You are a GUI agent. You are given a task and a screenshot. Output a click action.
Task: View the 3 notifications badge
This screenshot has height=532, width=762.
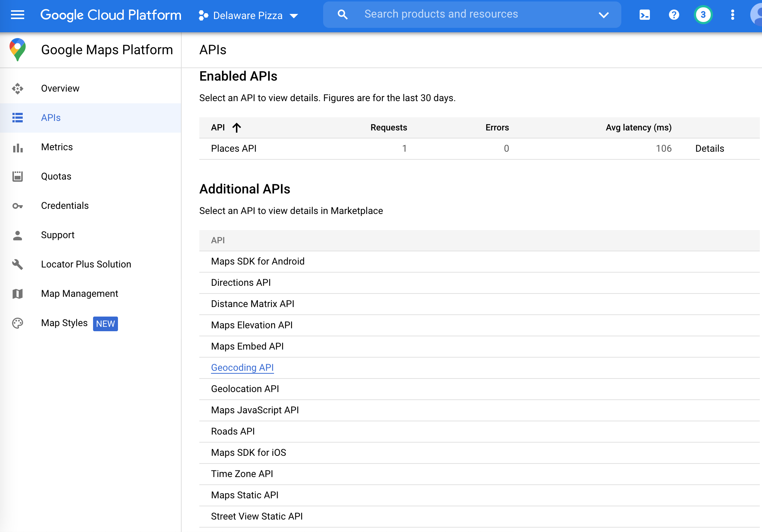tap(703, 15)
